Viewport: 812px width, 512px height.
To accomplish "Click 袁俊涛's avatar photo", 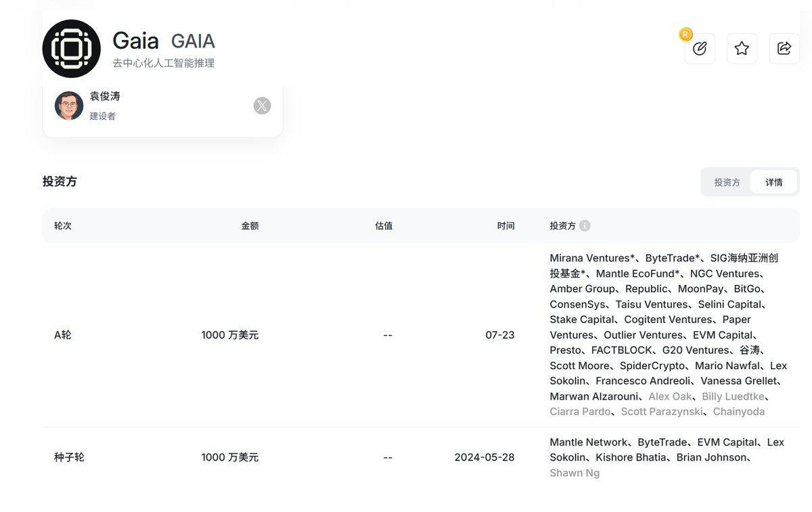I will click(x=69, y=106).
